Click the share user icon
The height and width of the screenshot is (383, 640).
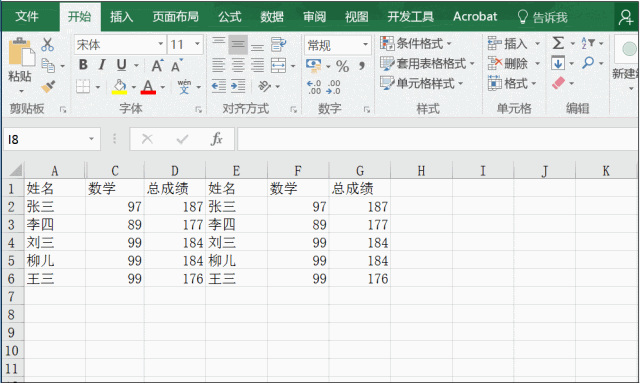[x=626, y=17]
